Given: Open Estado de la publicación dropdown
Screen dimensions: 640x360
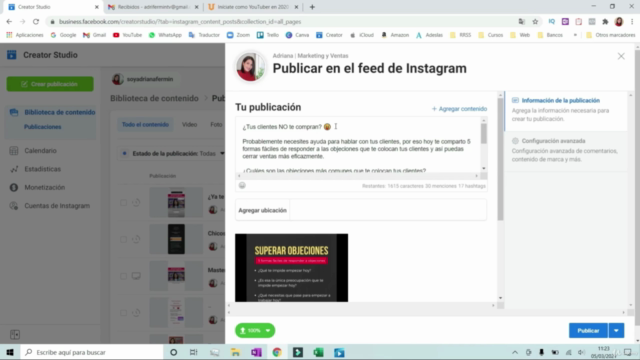Looking at the screenshot, I should 173,153.
